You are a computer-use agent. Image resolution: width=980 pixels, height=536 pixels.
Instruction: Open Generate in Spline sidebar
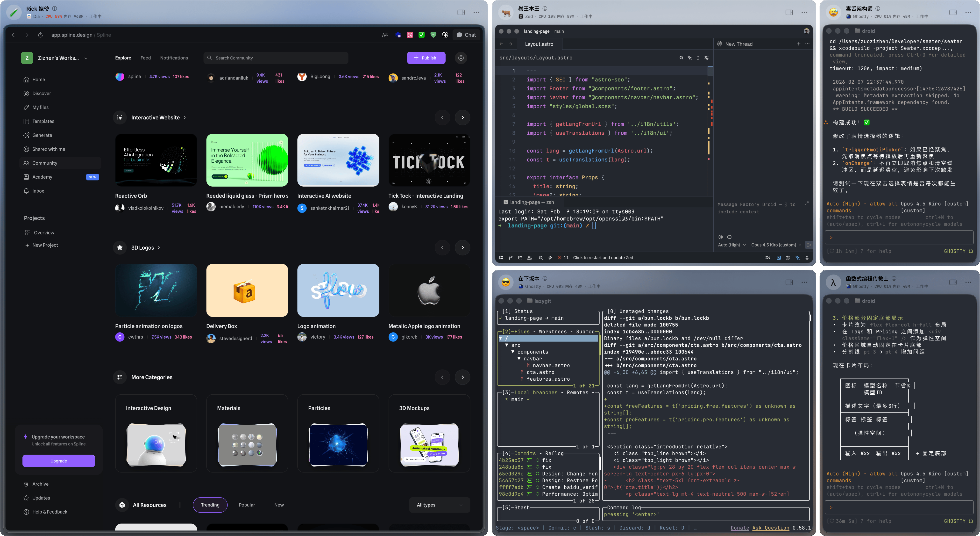(x=42, y=135)
